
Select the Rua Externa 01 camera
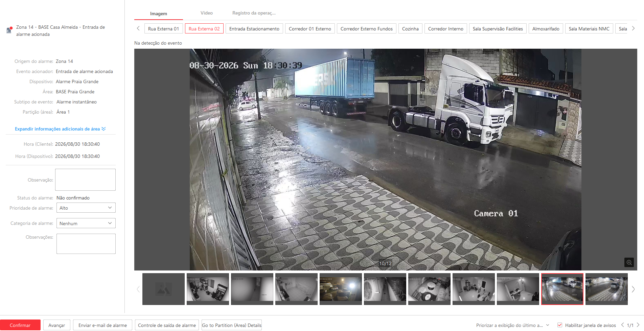[164, 29]
